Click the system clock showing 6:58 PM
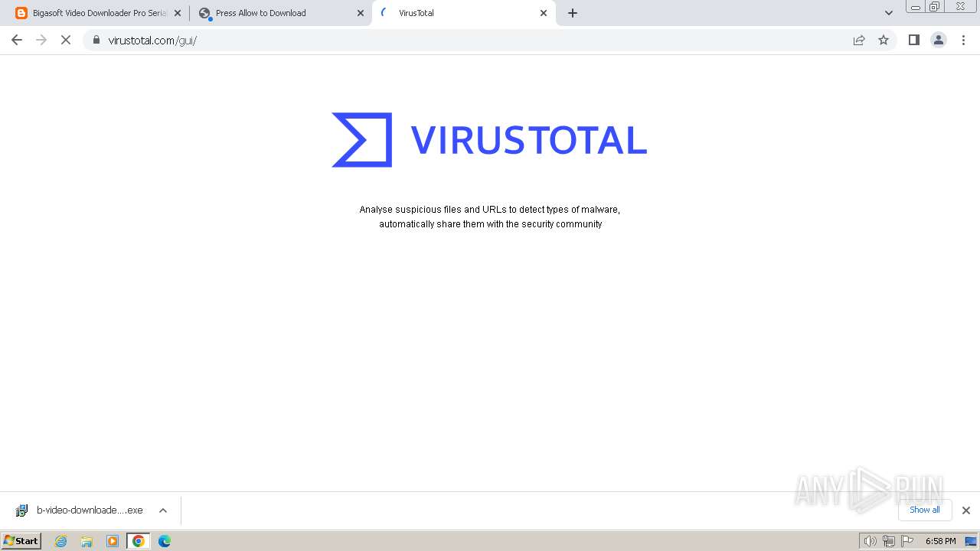This screenshot has height=551, width=980. pyautogui.click(x=940, y=541)
